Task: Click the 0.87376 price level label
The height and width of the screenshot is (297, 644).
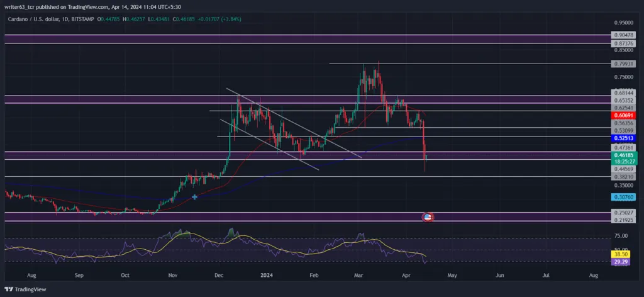Action: coord(624,43)
